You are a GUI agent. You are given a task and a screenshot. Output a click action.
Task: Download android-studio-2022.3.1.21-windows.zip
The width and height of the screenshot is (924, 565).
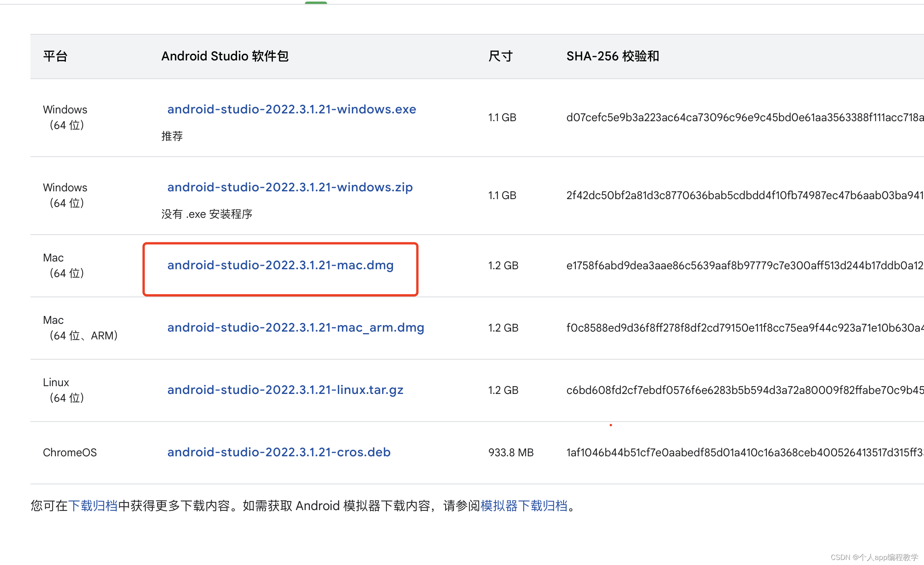290,187
